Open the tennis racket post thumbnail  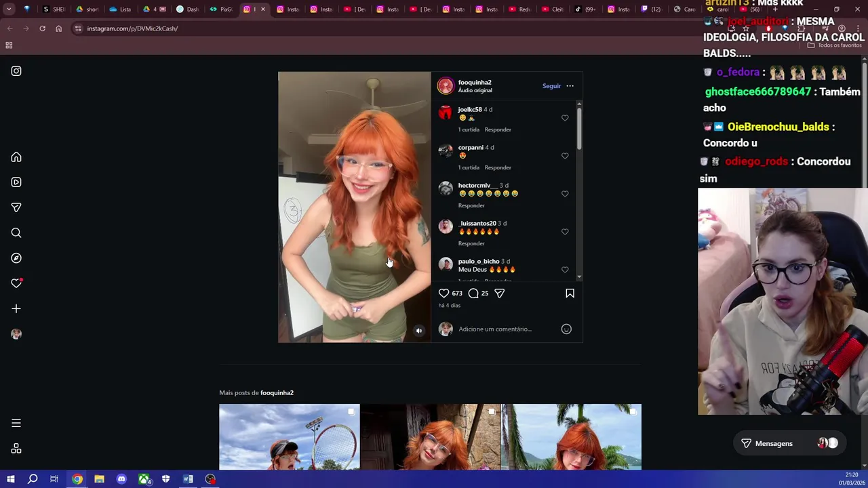point(289,437)
